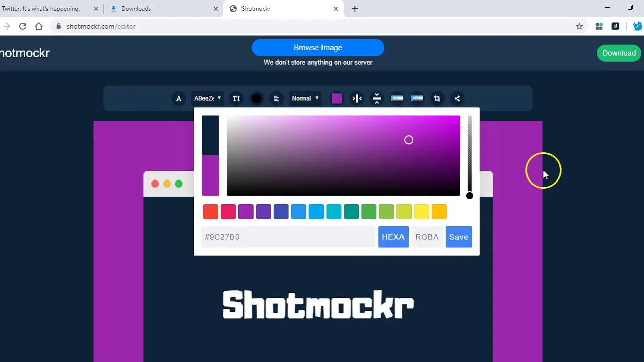Viewport: 644px width, 362px height.
Task: Open the black text color swatch
Action: [257, 99]
